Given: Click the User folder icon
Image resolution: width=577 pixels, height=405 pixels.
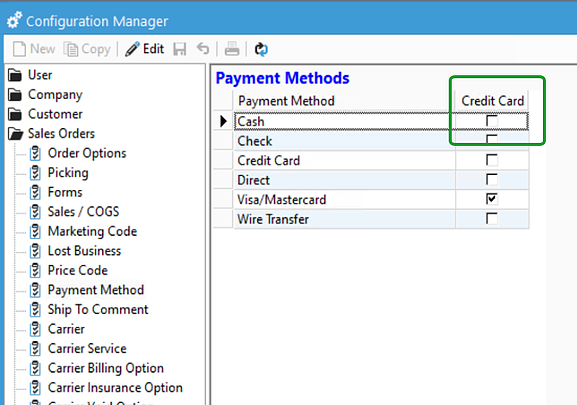Looking at the screenshot, I should click(x=15, y=75).
